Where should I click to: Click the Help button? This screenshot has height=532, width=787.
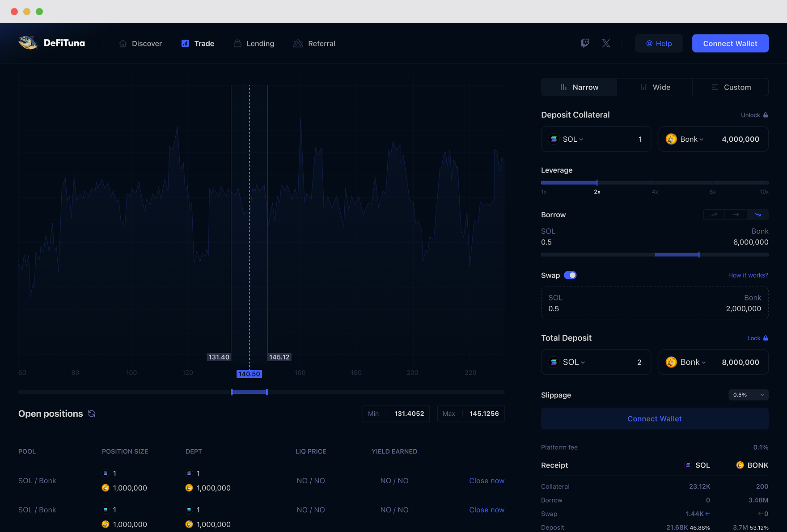pos(659,43)
